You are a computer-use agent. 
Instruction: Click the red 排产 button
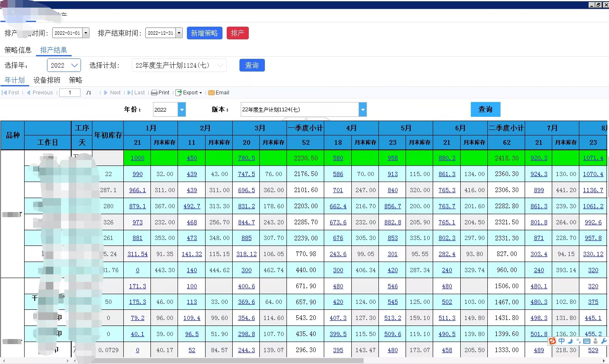[x=238, y=33]
